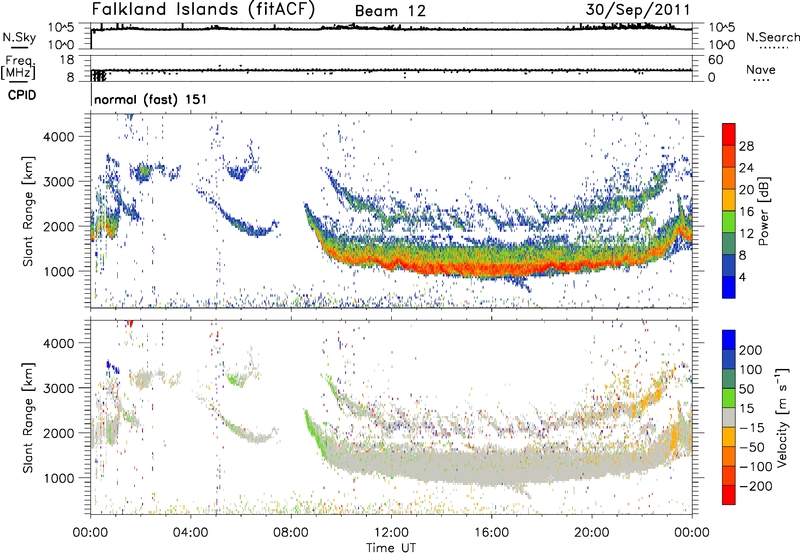This screenshot has width=800, height=554.
Task: Click the 'CPID' label
Action: tap(22, 95)
